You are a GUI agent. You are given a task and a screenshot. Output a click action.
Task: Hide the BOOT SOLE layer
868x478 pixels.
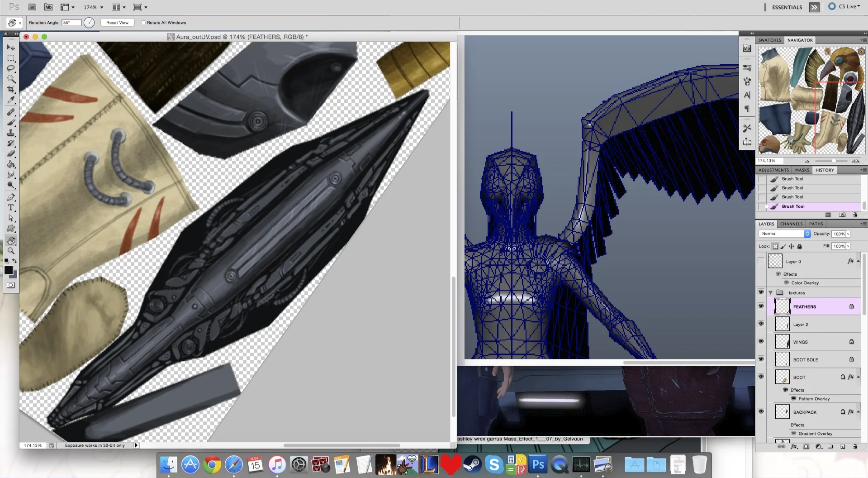(761, 359)
